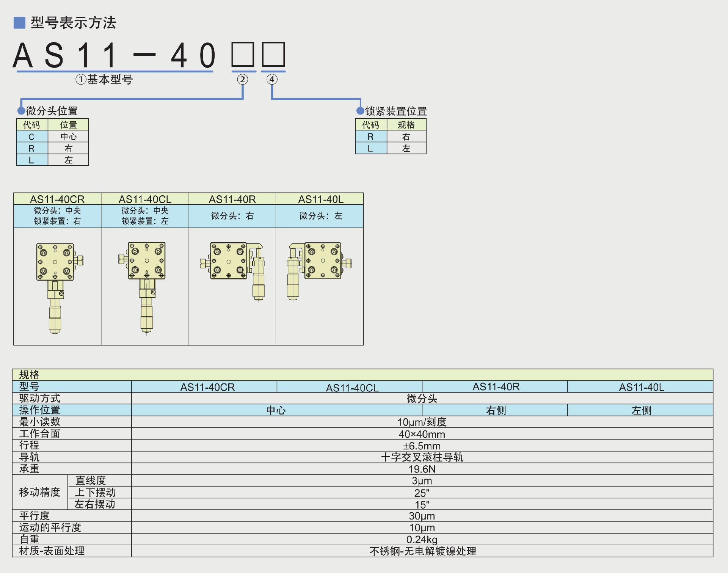Click the circled number 2 marker

point(243,79)
